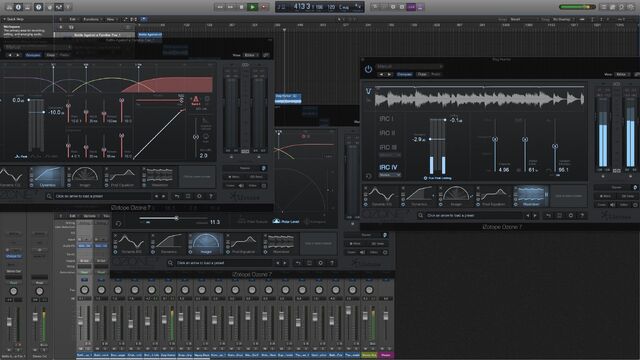Viewport: 640px width, 360px height.
Task: Select Dynamics tile in Maximizer Ozone window
Action: (418, 196)
